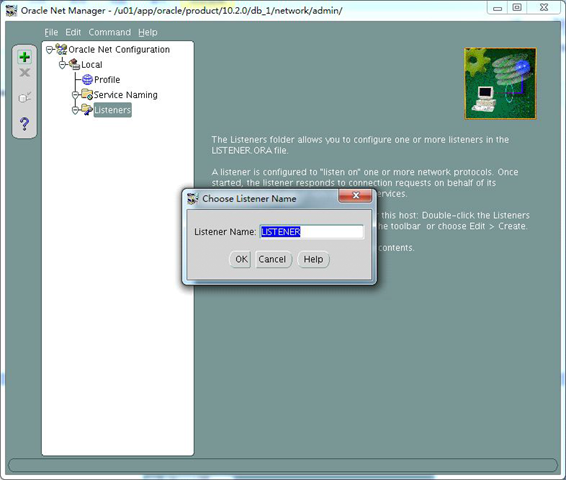Click Help in the listener name dialog
This screenshot has width=566, height=480.
pos(313,259)
